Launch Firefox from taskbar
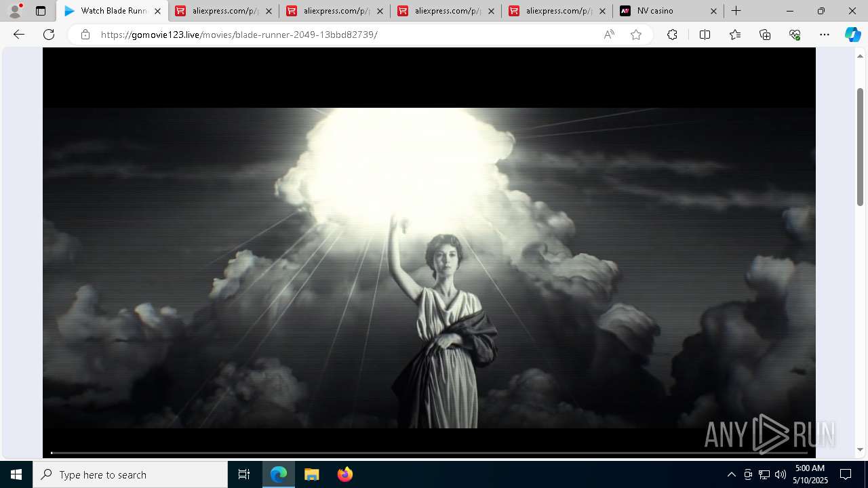 point(344,474)
